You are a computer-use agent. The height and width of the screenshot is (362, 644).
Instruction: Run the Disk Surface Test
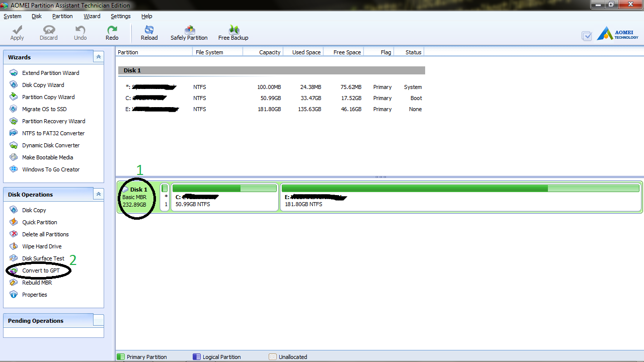coord(43,258)
